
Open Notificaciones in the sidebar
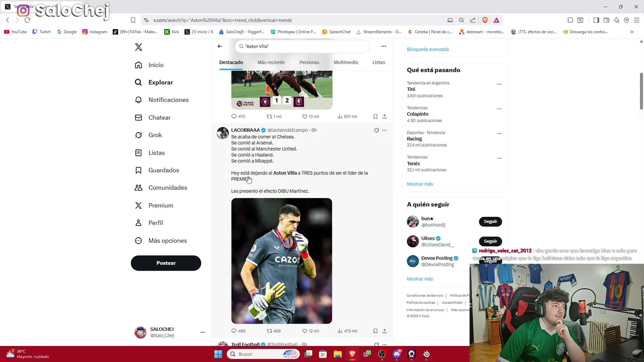(162, 100)
